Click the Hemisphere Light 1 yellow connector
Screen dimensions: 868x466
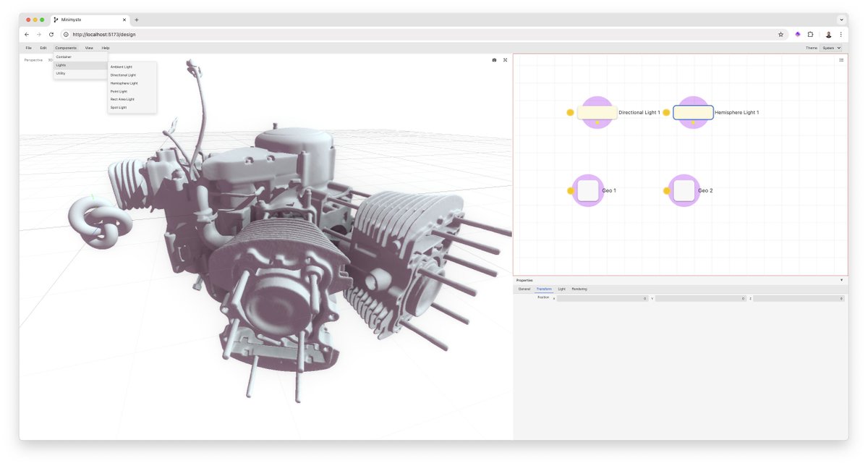coord(666,112)
